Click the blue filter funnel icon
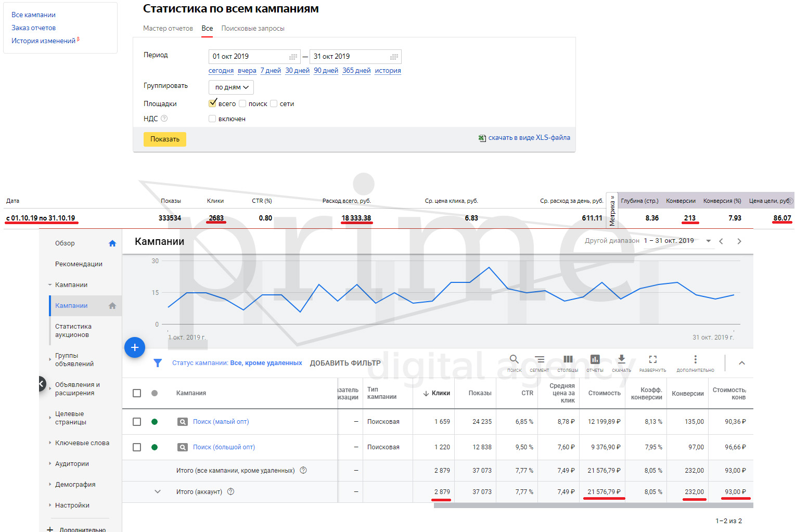Viewport: 808px width, 532px height. click(x=158, y=363)
